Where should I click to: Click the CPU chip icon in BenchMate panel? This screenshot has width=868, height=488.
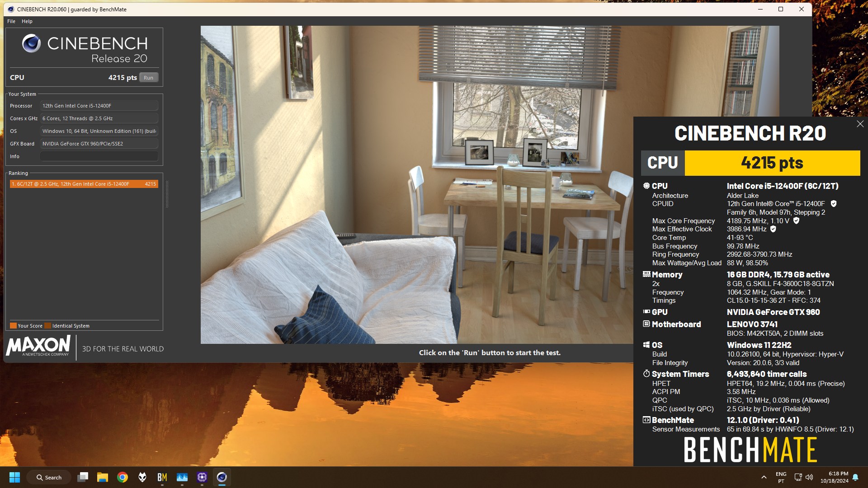click(x=646, y=186)
